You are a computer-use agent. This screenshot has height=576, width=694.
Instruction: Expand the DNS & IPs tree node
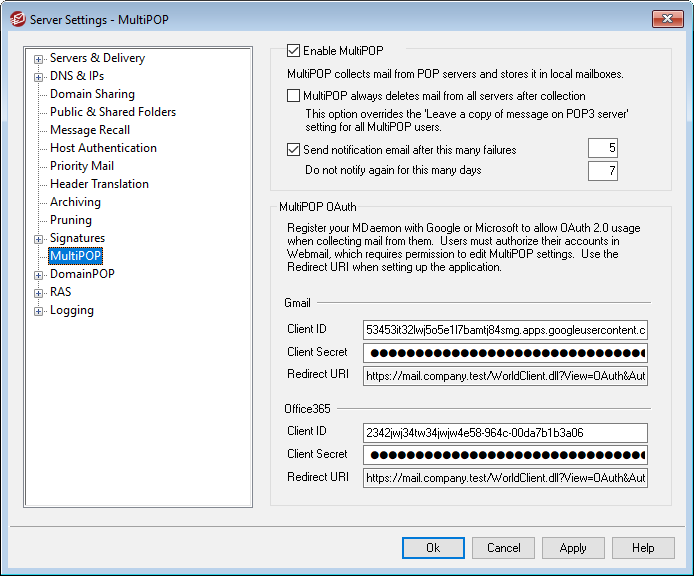click(x=39, y=77)
